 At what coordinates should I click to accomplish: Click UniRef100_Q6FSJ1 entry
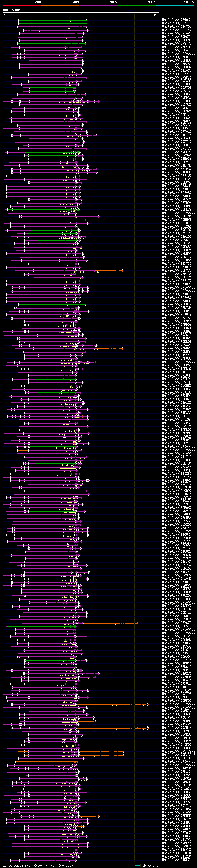click(x=177, y=626)
